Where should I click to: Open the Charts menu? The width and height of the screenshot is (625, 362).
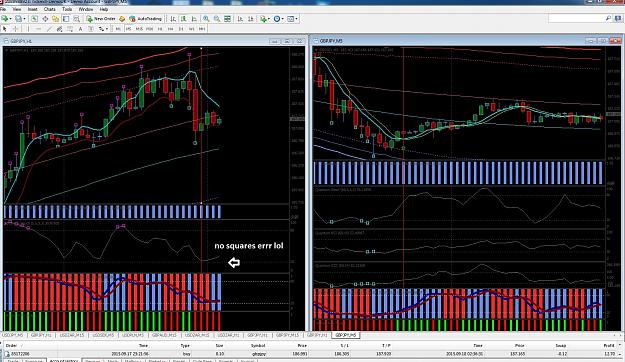coord(49,9)
